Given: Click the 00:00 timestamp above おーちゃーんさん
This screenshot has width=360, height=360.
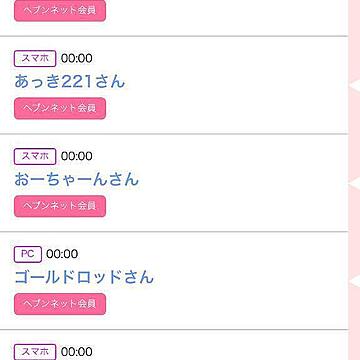Looking at the screenshot, I should coord(77,156).
